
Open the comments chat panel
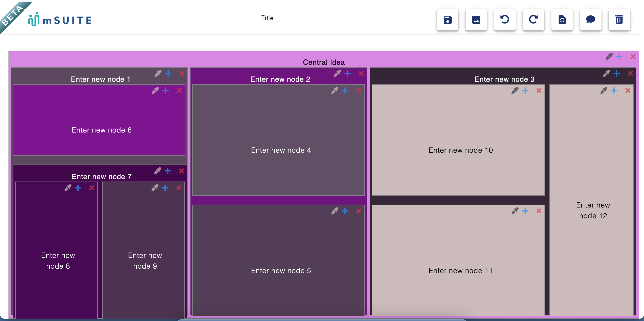[x=591, y=20]
